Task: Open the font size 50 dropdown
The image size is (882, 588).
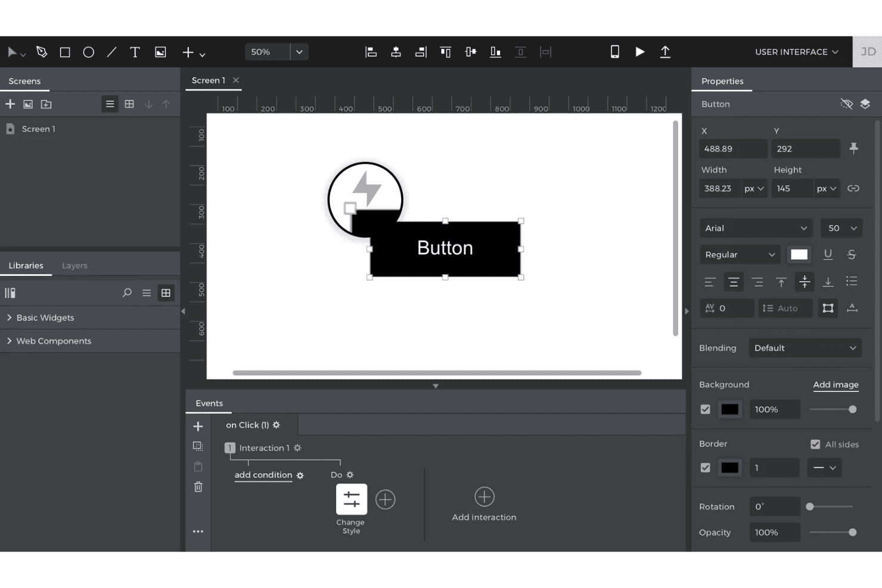Action: click(x=842, y=228)
